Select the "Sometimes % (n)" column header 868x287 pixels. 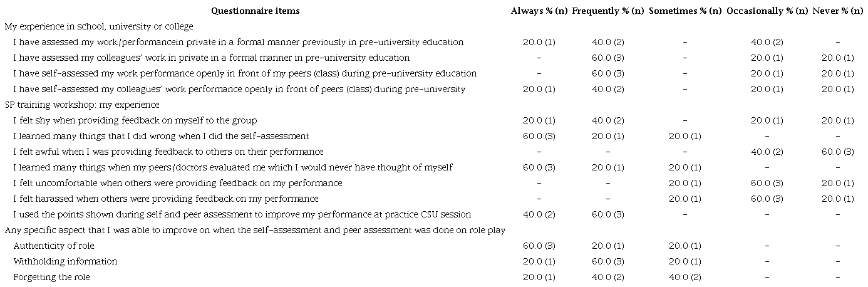point(685,11)
